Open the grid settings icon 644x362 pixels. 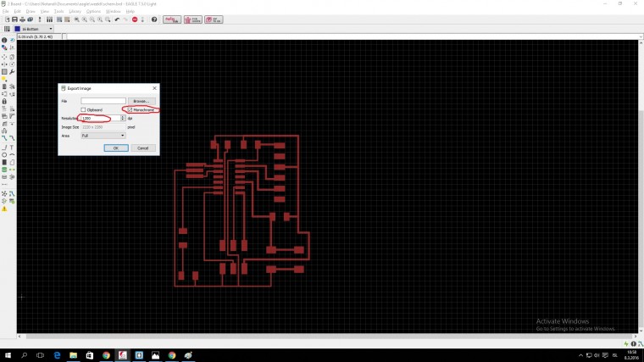[7, 29]
